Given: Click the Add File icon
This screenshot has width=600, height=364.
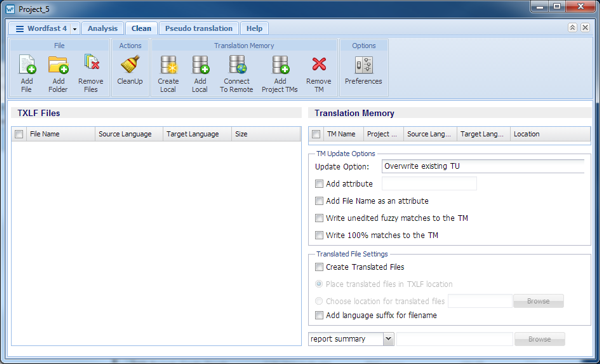Looking at the screenshot, I should coord(27,65).
